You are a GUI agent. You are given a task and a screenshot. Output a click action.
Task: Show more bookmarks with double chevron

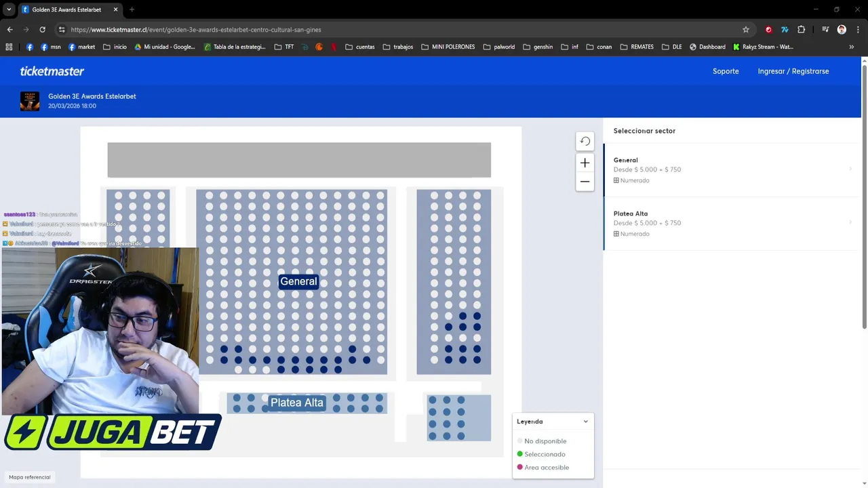click(852, 47)
